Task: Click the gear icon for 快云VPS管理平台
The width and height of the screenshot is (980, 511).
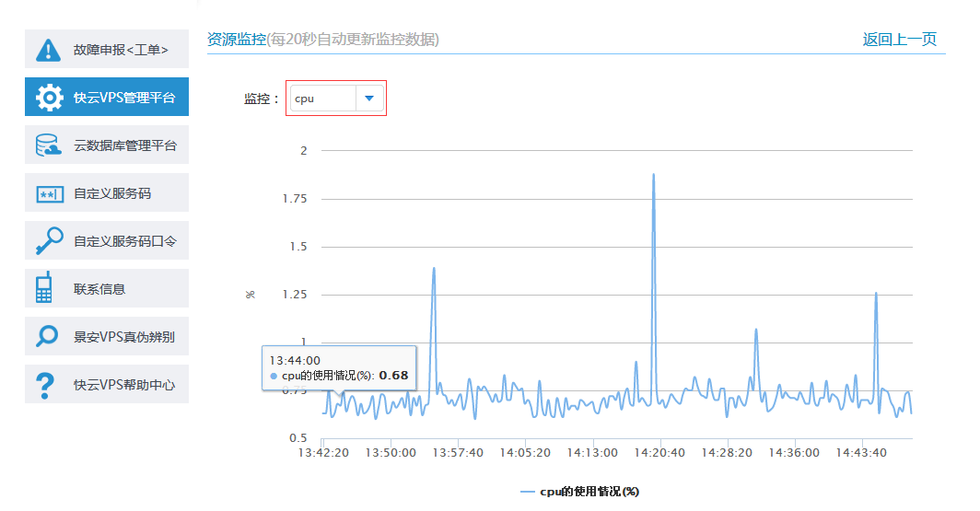Action: click(x=48, y=98)
